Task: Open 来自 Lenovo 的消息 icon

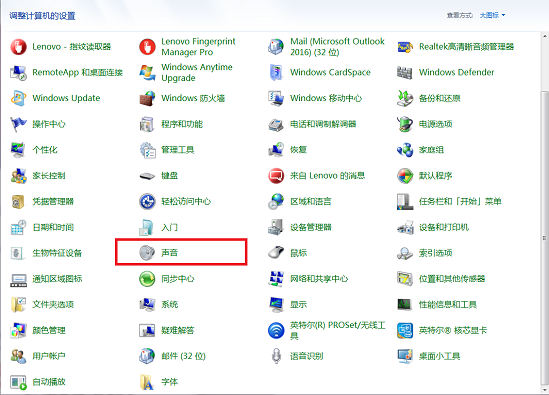Action: [276, 175]
